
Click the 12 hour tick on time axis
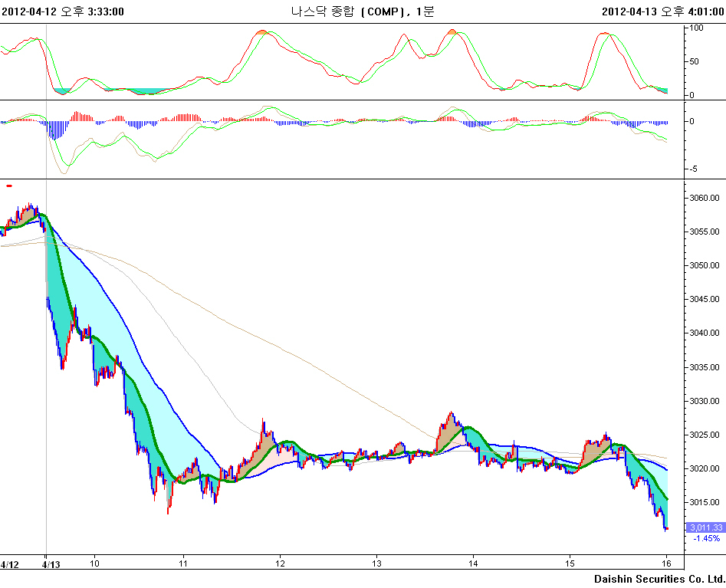(x=280, y=563)
